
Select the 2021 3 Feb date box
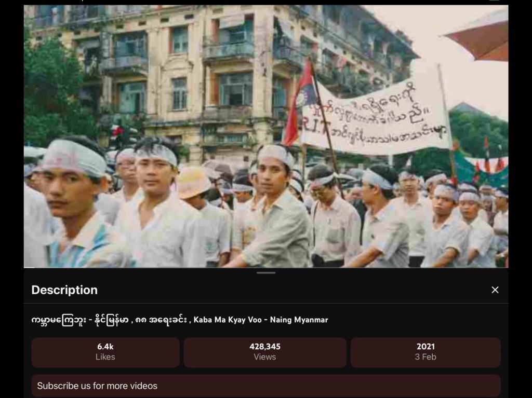pos(425,352)
